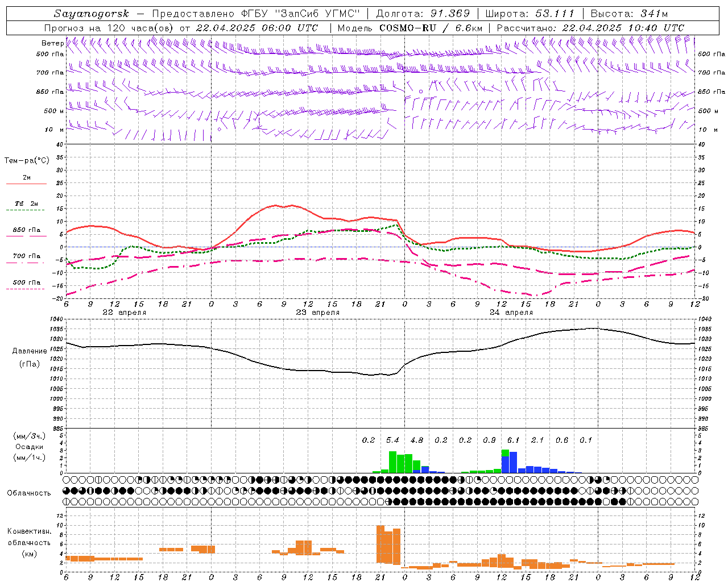This screenshot has width=728, height=582.
Task: Click the '0.1' three-hour precipitation total
Action: [x=586, y=440]
